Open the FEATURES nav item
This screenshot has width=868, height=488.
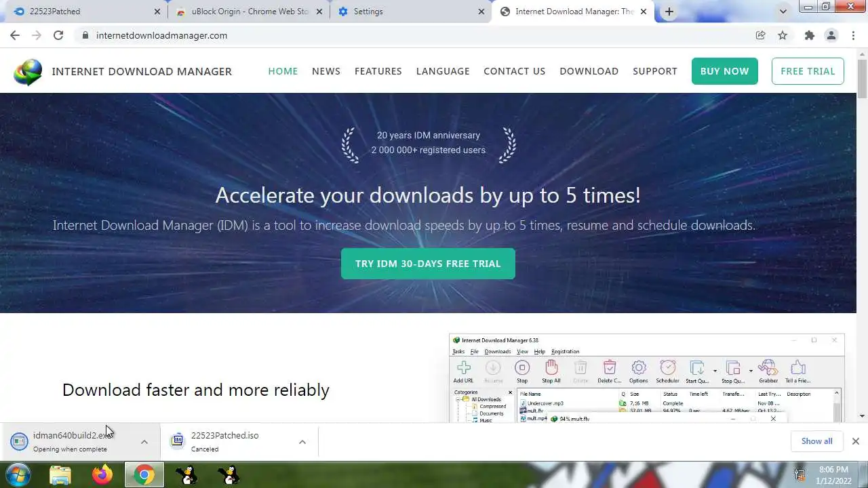tap(378, 71)
